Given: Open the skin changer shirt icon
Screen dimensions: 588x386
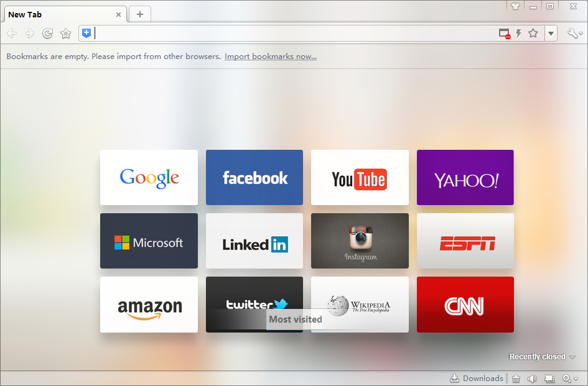Looking at the screenshot, I should click(x=515, y=6).
